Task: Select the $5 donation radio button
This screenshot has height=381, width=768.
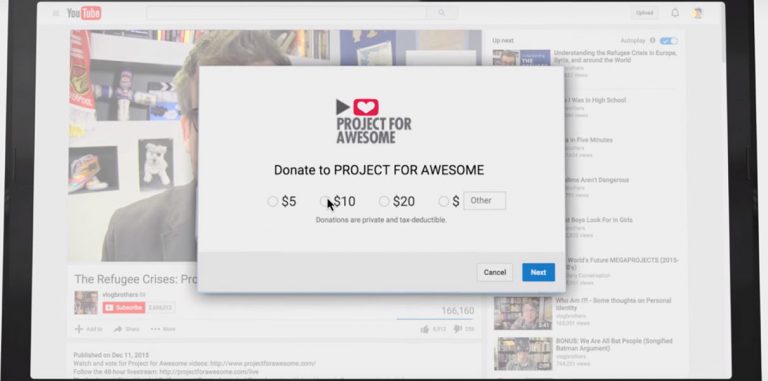Action: point(272,201)
